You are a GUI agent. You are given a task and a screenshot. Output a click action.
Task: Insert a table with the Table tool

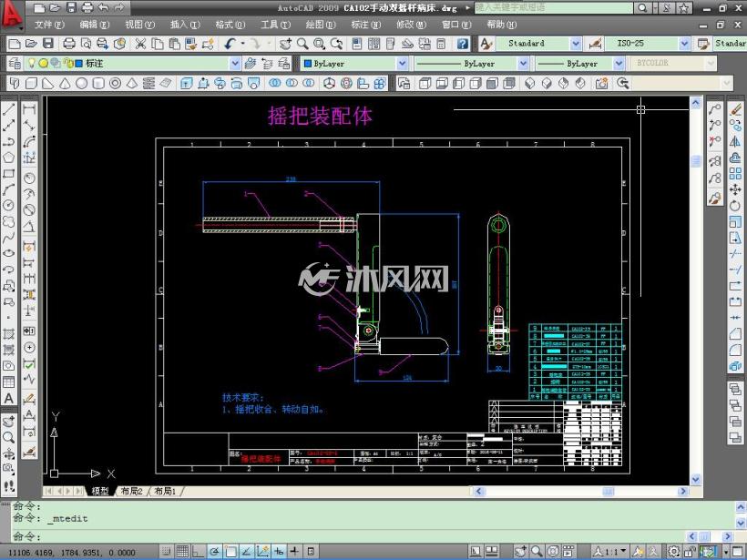(8, 382)
